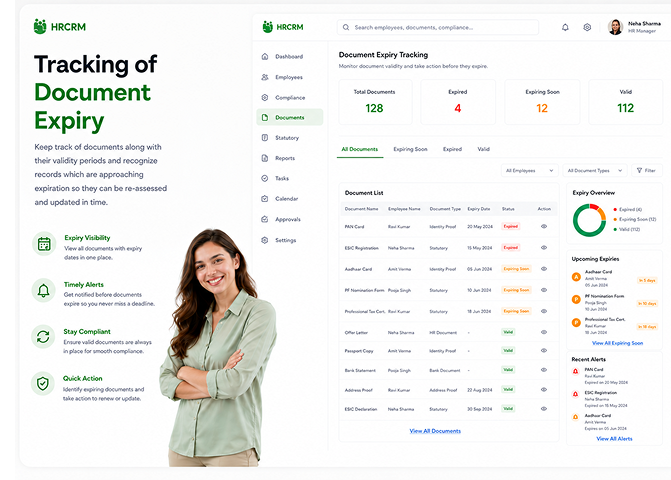View Address Proof row via eye icon
This screenshot has height=480, width=671.
click(x=544, y=390)
